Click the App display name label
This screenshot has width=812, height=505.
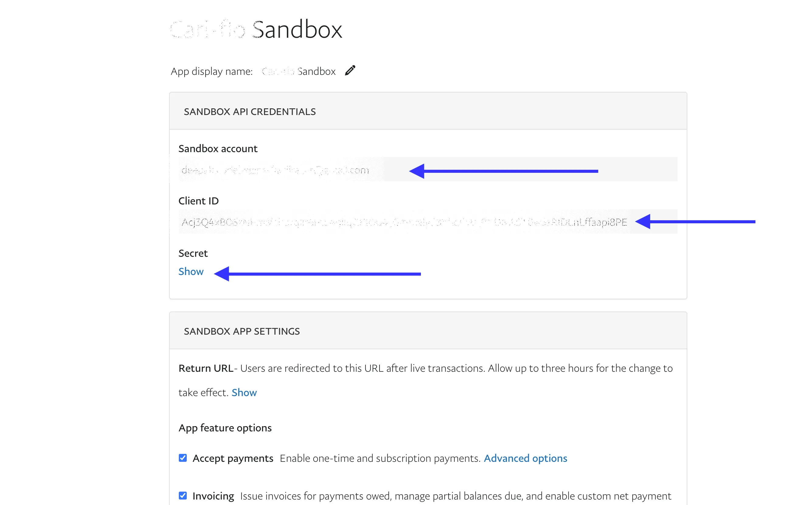(x=211, y=71)
